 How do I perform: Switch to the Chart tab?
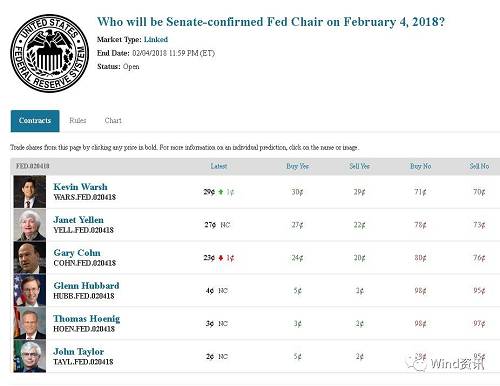(x=113, y=120)
